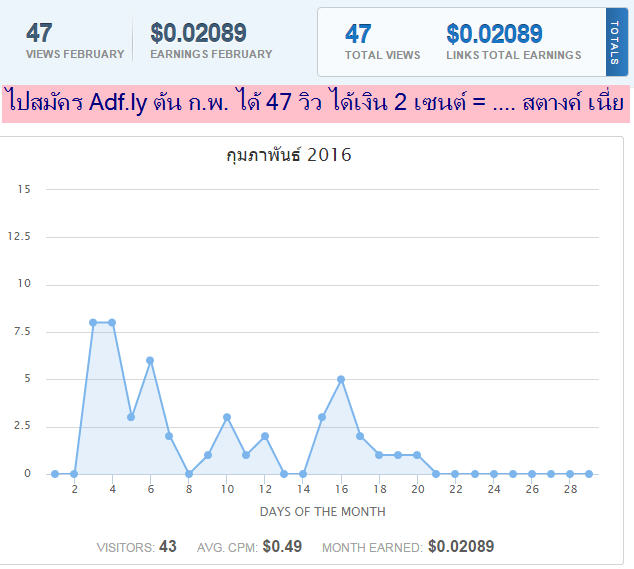Click the chart title กุมภาพันธ์ 2016
This screenshot has width=634, height=569.
click(x=289, y=155)
